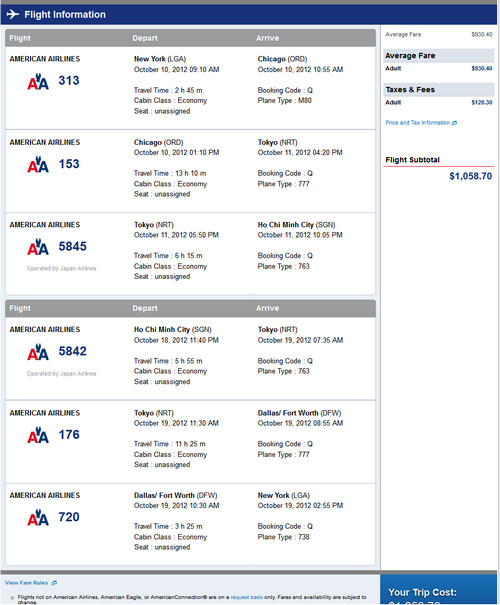500x605 pixels.
Task: Click the Your Trip Cost panel
Action: pos(439,589)
